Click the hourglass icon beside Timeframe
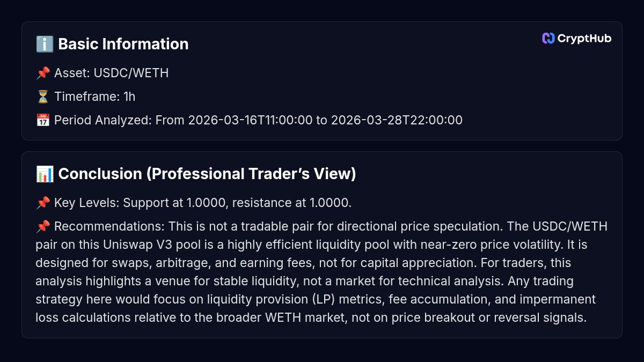644x362 pixels. (43, 97)
